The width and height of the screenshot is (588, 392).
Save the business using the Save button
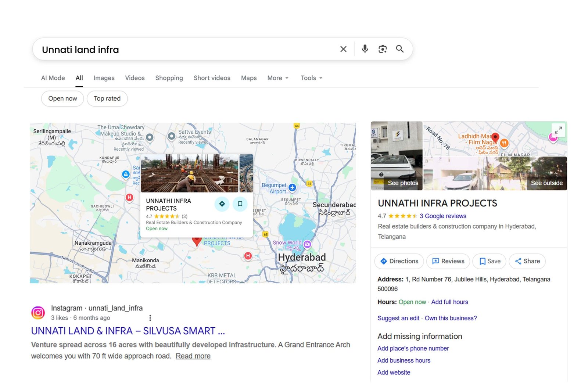(489, 261)
